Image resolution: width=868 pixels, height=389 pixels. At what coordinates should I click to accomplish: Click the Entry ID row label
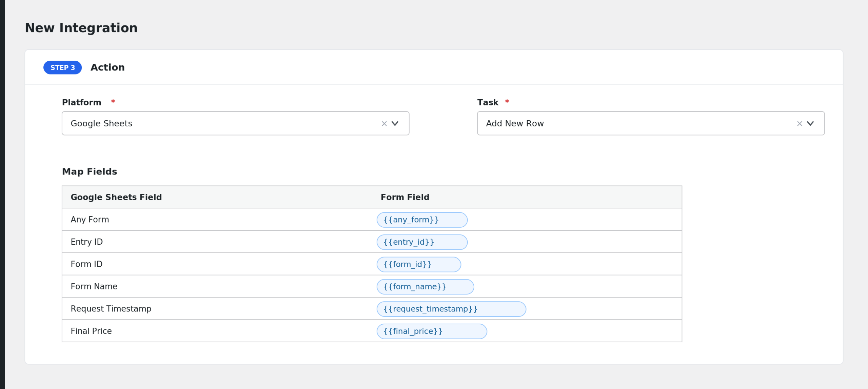tap(86, 242)
